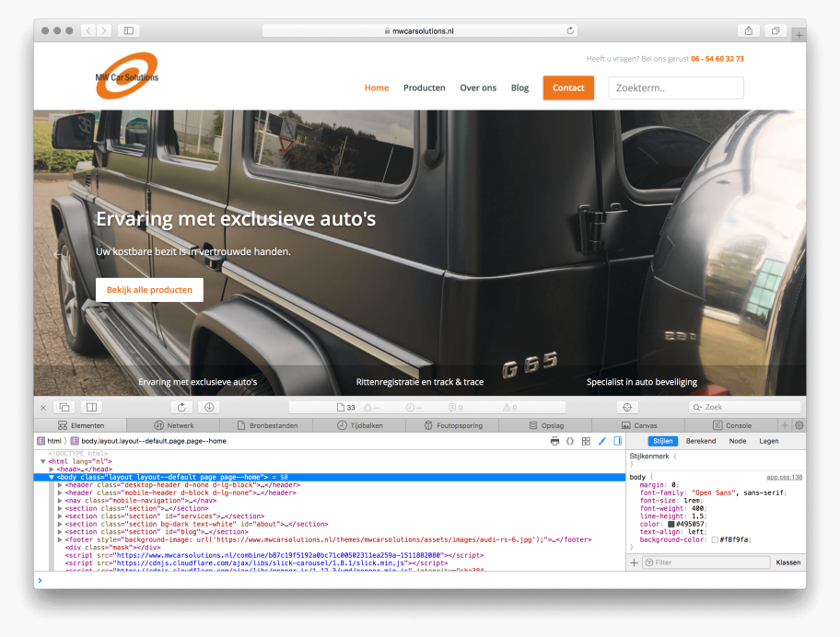840x637 pixels.
Task: Click the warnings count indicator
Action: pos(510,408)
